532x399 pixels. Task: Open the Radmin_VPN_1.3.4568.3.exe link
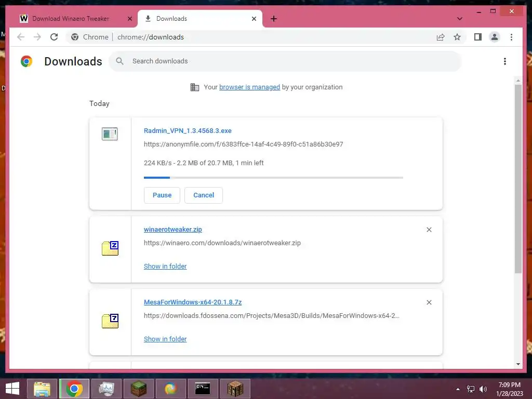(188, 130)
